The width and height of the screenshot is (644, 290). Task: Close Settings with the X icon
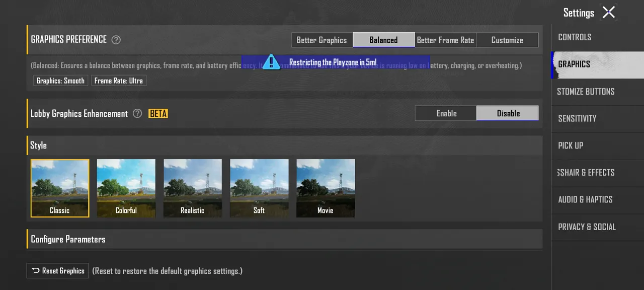(609, 13)
